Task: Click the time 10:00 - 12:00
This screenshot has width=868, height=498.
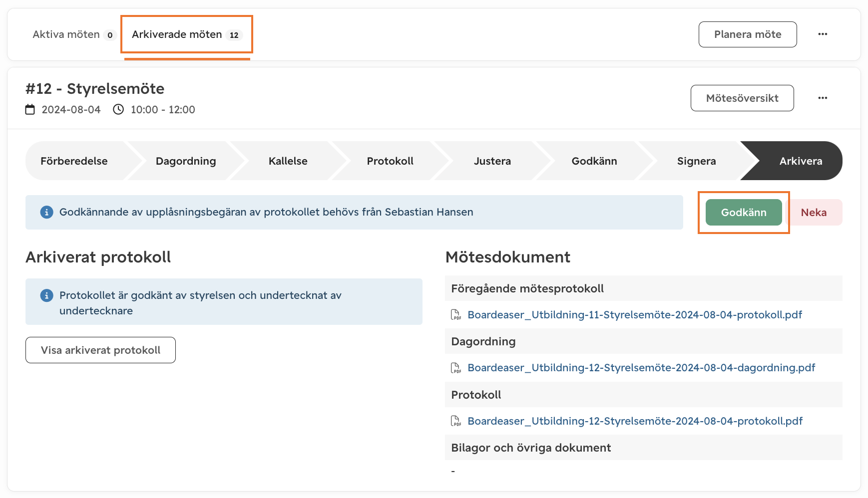Action: (163, 110)
